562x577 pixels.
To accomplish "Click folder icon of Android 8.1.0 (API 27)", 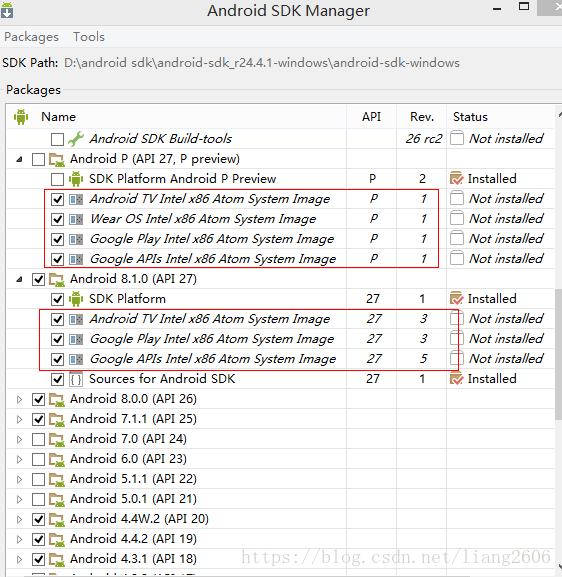I will pos(57,279).
